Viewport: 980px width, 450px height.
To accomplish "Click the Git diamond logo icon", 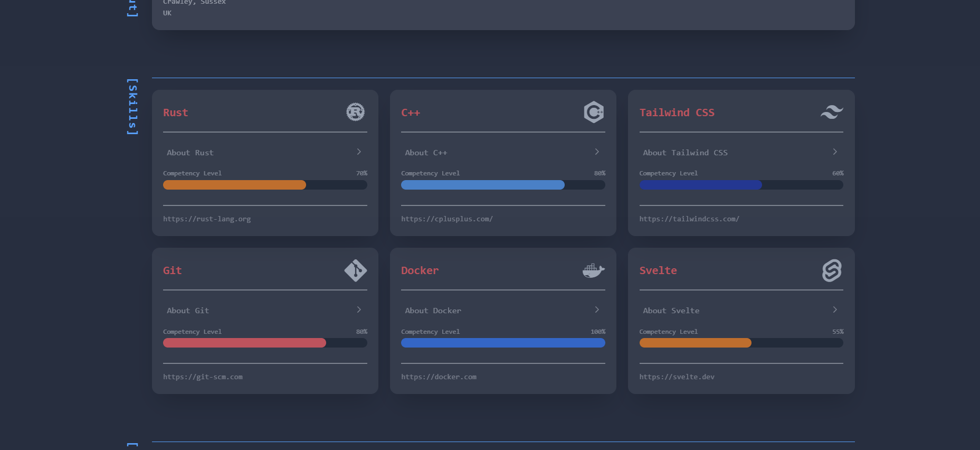I will (355, 270).
